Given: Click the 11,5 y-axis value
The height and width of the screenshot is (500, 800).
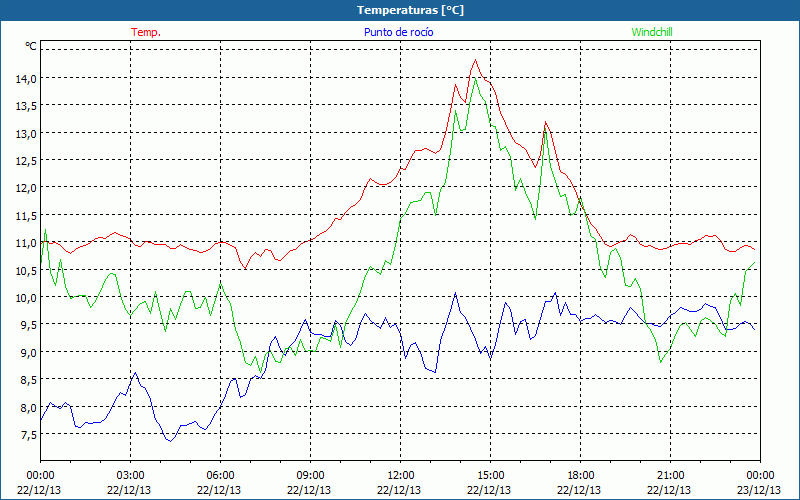Looking at the screenshot, I should (26, 215).
